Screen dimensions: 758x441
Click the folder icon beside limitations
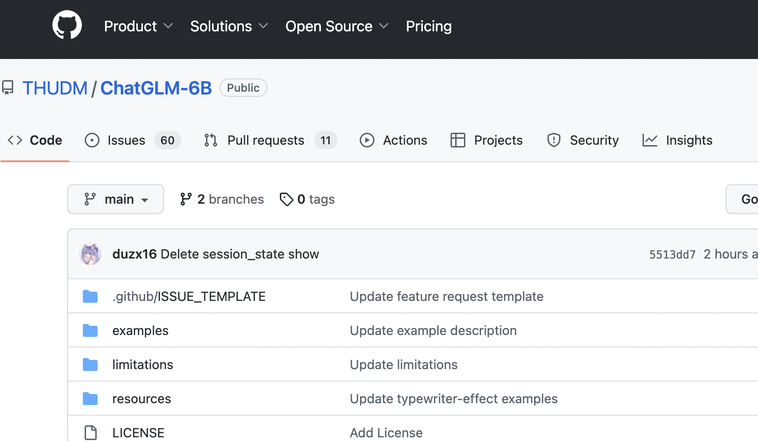pos(91,364)
